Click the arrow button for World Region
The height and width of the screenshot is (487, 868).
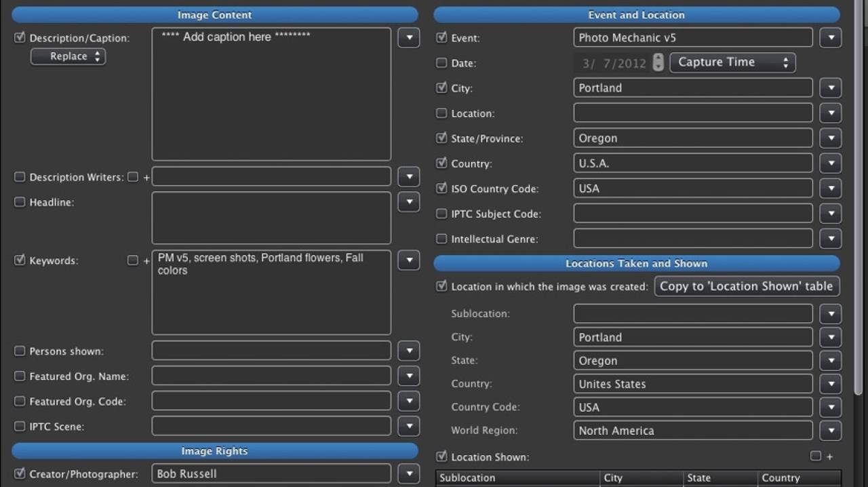point(830,431)
